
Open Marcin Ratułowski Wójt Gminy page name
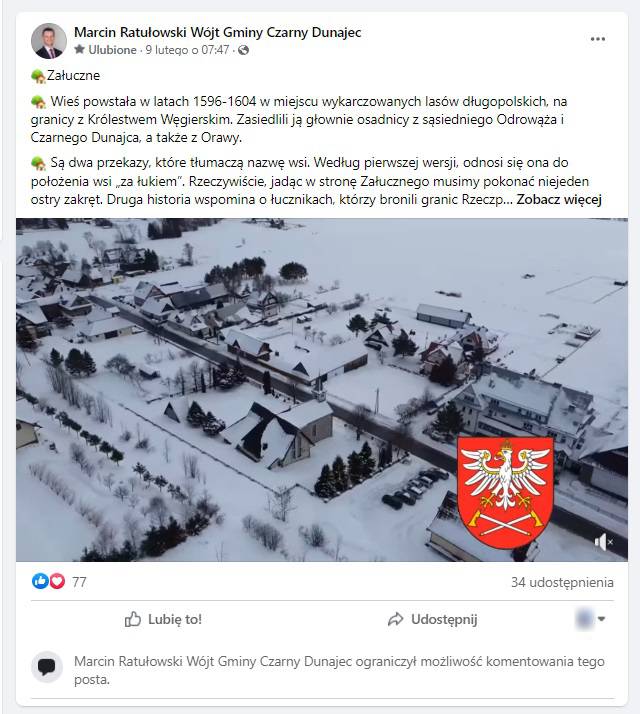218,32
